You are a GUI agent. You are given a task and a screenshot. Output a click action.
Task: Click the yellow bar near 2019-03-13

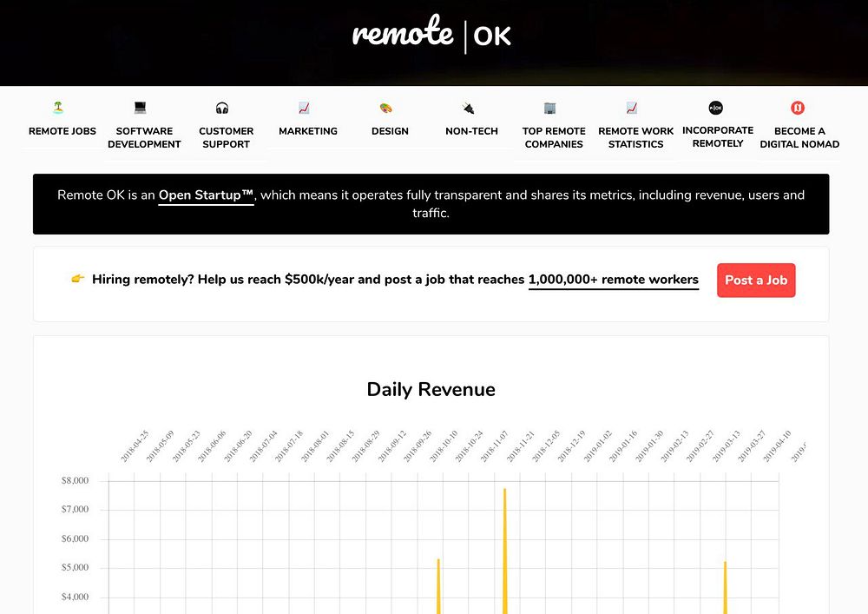[x=725, y=587]
